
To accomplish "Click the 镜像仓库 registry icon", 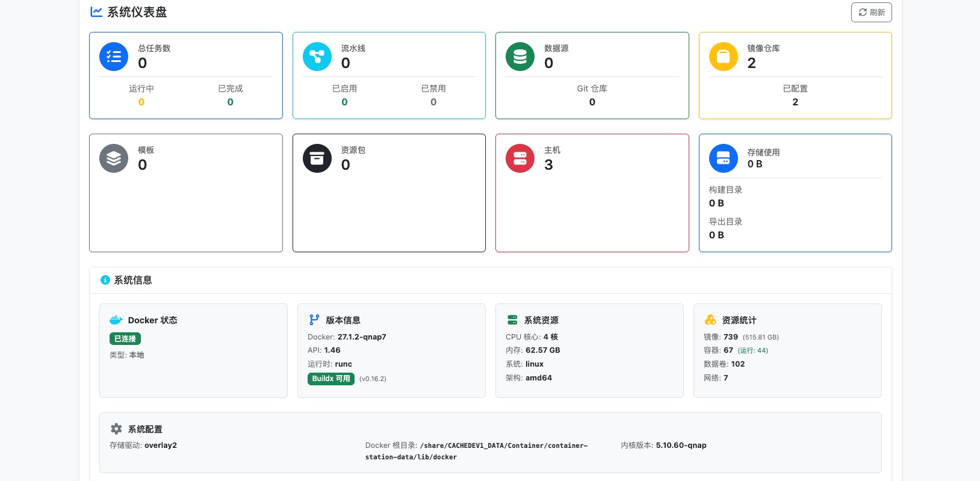I will 724,57.
